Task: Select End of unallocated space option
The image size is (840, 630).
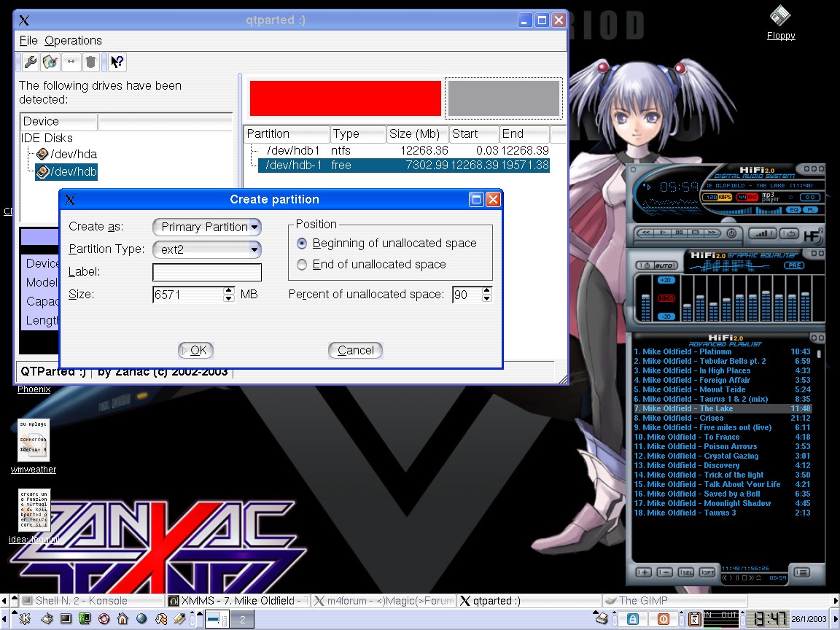Action: pos(302,265)
